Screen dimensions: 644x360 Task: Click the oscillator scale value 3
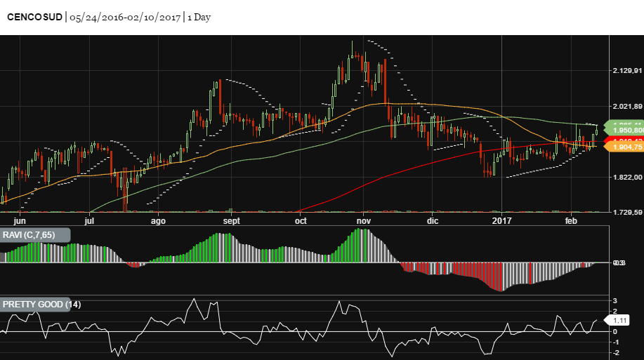615,301
